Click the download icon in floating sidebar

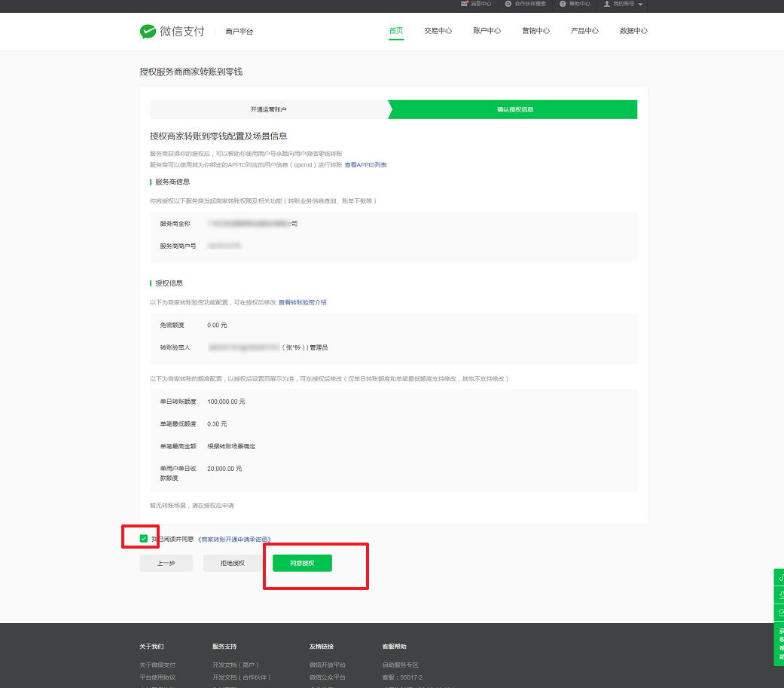780,595
